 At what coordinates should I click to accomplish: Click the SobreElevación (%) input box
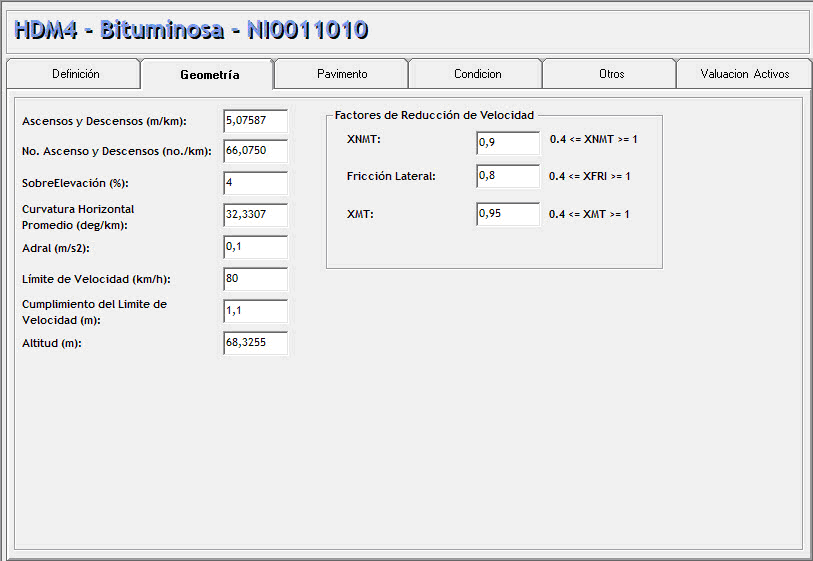click(255, 183)
